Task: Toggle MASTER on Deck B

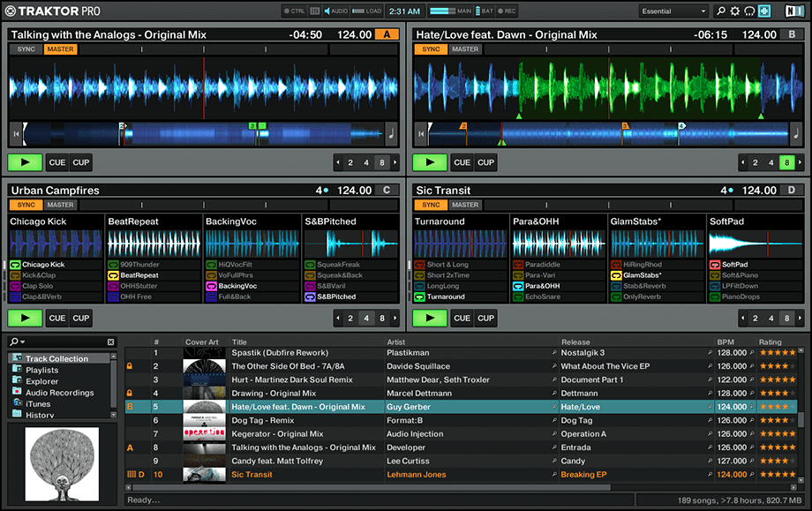Action: [x=465, y=49]
